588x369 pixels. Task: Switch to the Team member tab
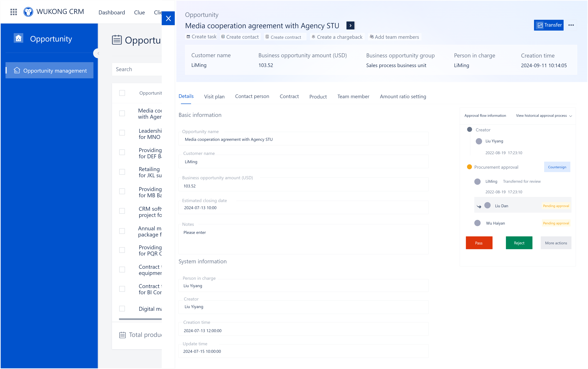click(x=353, y=96)
